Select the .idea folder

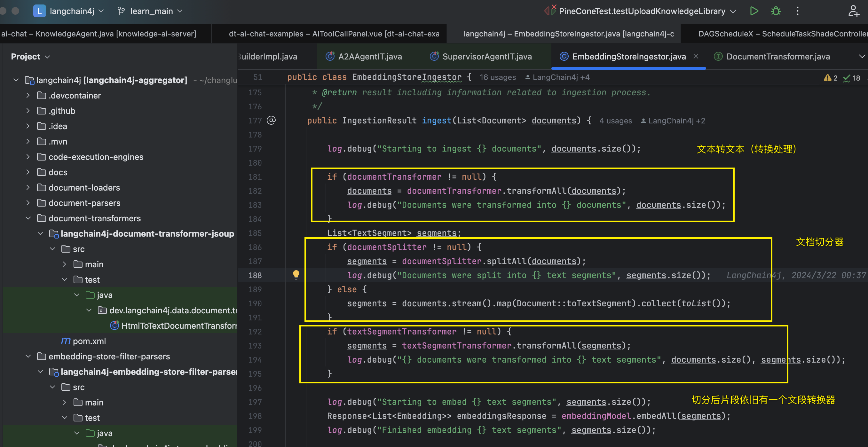(x=58, y=126)
